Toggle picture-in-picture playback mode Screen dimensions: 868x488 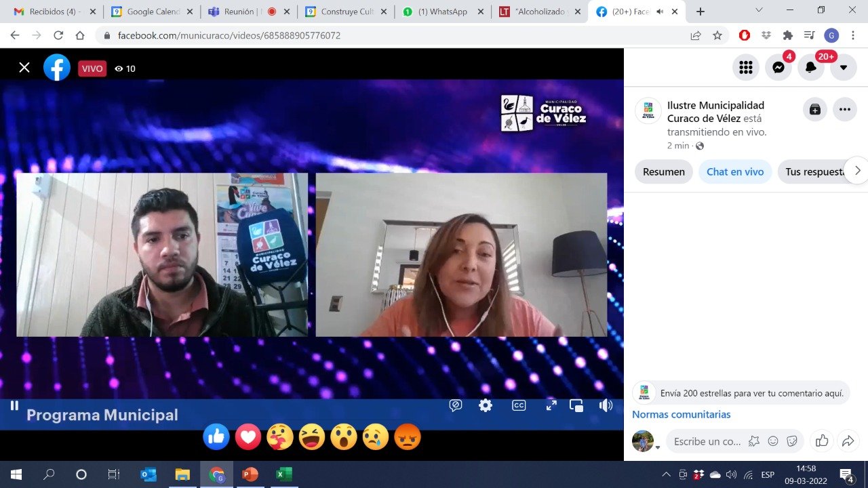[576, 405]
